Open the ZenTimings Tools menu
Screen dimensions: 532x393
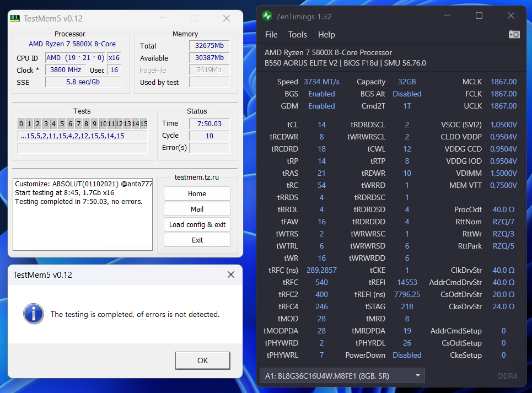click(298, 35)
